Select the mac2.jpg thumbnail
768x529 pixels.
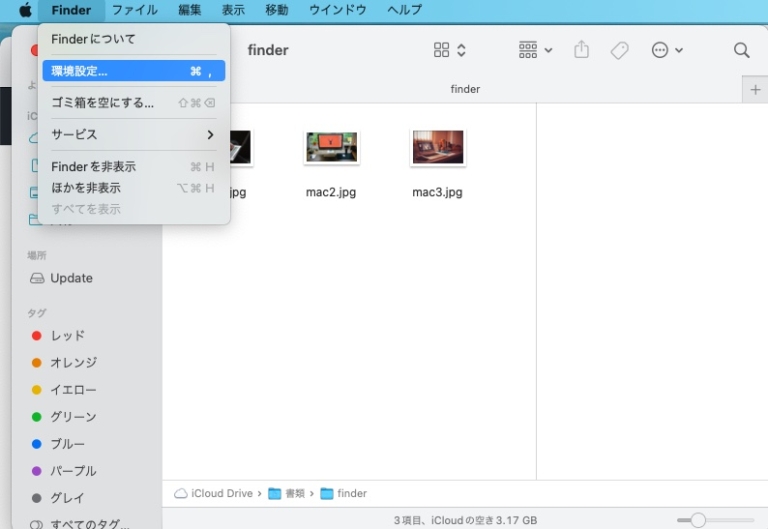[331, 148]
